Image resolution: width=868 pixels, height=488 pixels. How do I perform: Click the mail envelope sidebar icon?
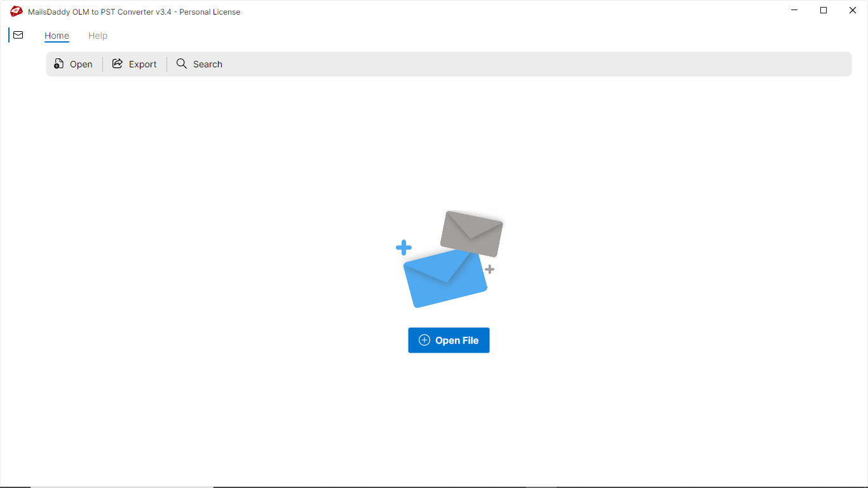click(18, 35)
